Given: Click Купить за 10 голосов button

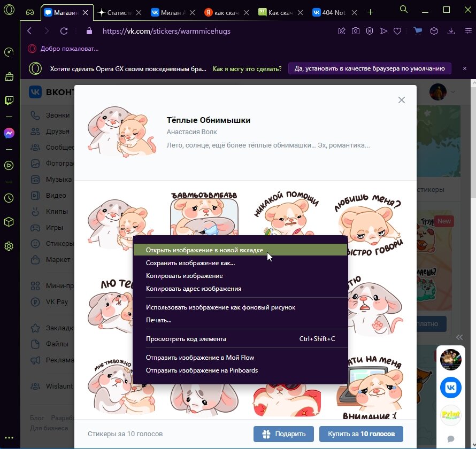Looking at the screenshot, I should pos(361,434).
